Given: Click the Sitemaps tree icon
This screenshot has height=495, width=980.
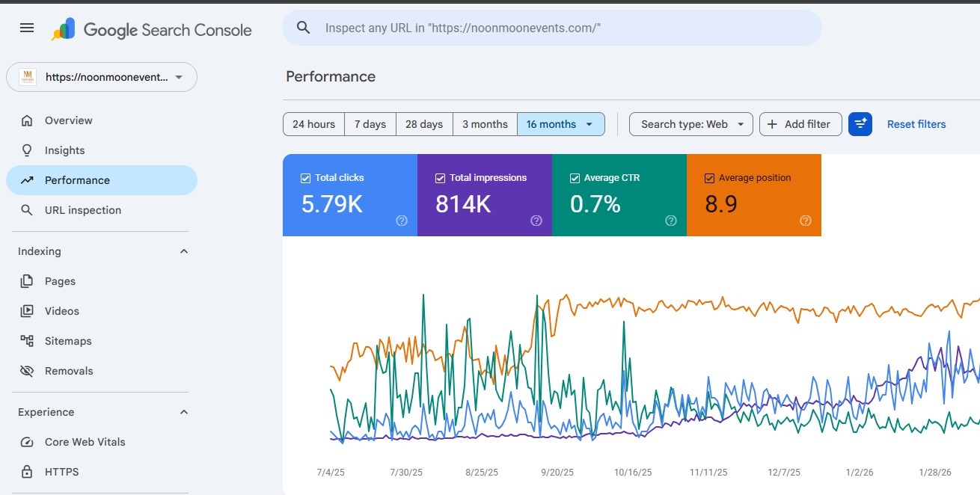Looking at the screenshot, I should [x=27, y=341].
